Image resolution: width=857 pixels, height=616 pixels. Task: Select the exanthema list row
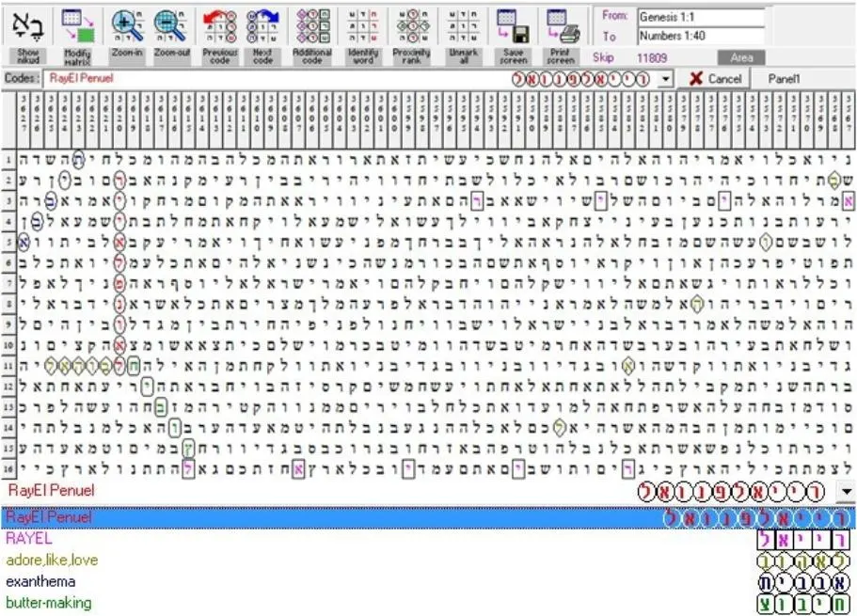click(x=429, y=581)
